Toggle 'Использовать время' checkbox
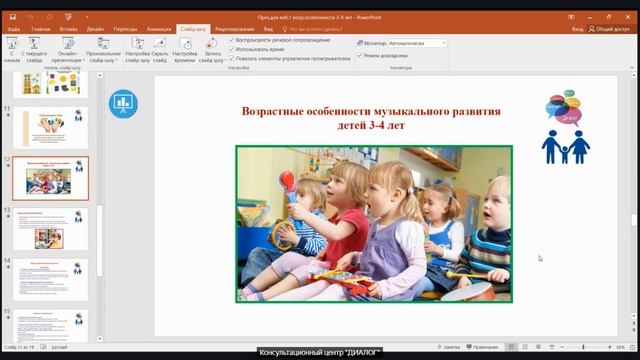640x360 pixels. coord(231,49)
